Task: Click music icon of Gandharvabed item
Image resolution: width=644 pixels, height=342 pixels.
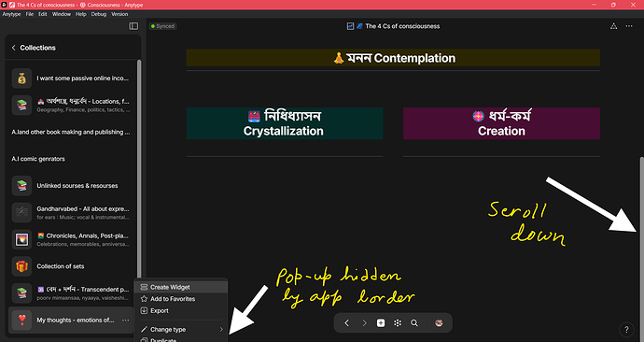Action: click(x=21, y=212)
